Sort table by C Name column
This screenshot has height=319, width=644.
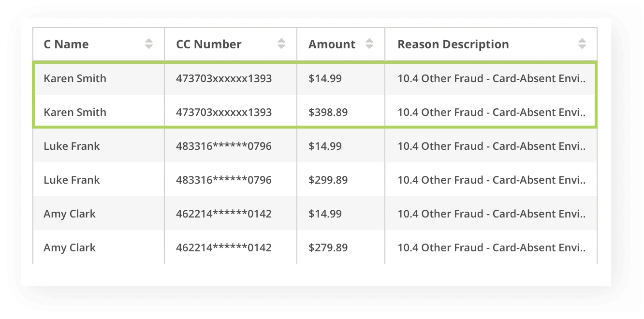click(x=149, y=44)
